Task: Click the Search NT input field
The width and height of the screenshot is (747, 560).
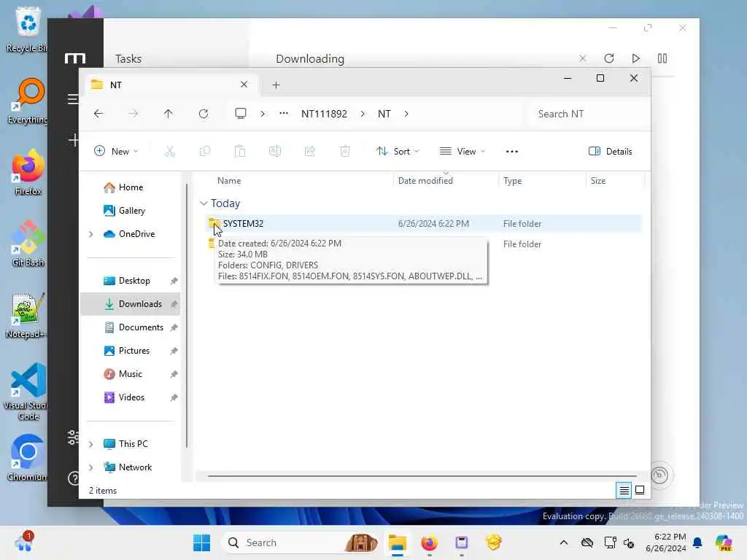Action: (589, 114)
